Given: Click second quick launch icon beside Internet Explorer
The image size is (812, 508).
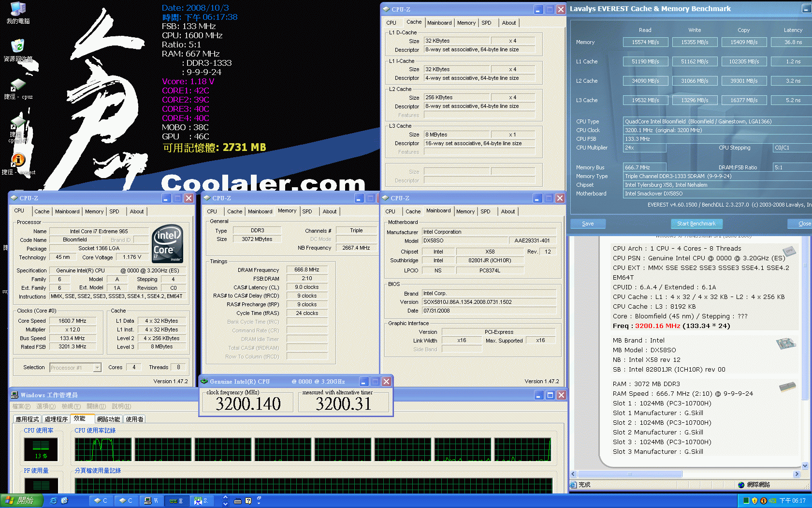Looking at the screenshot, I should 64,501.
